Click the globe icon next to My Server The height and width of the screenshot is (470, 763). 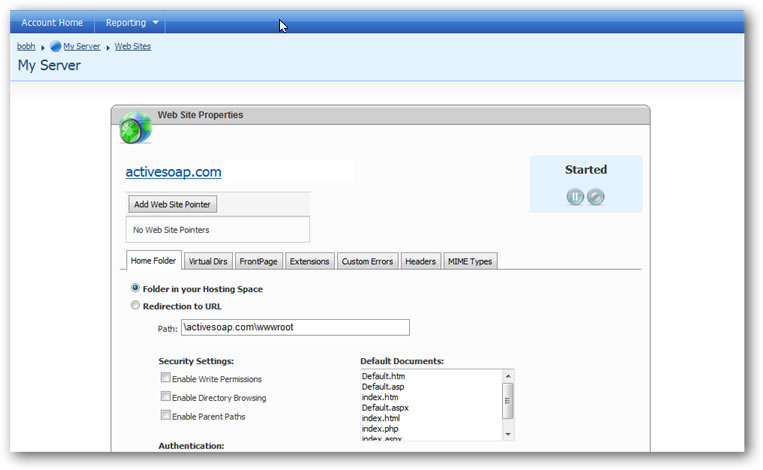pyautogui.click(x=55, y=46)
